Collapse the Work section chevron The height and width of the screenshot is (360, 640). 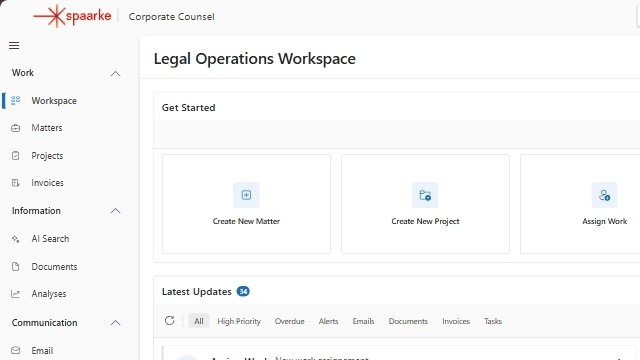click(x=116, y=73)
